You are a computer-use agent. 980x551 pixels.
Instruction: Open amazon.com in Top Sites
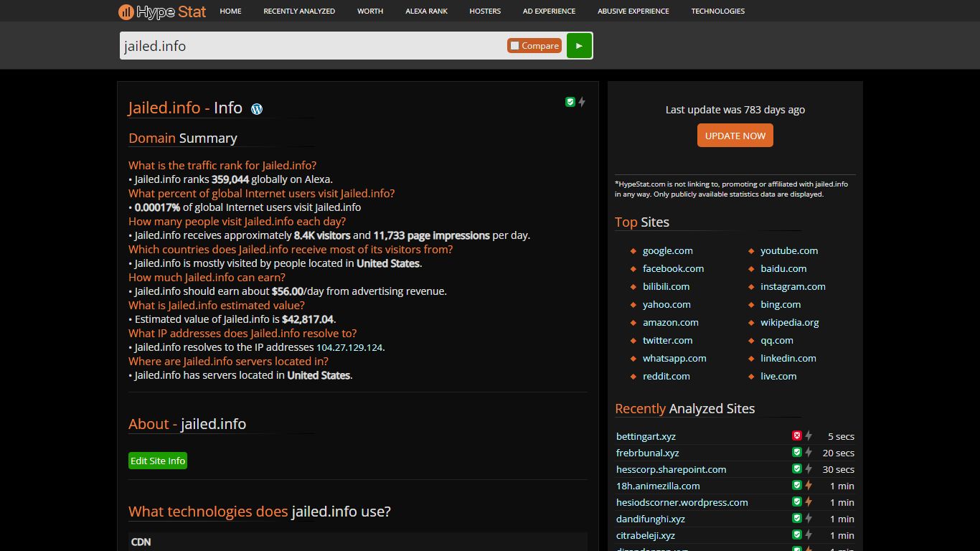pos(671,322)
